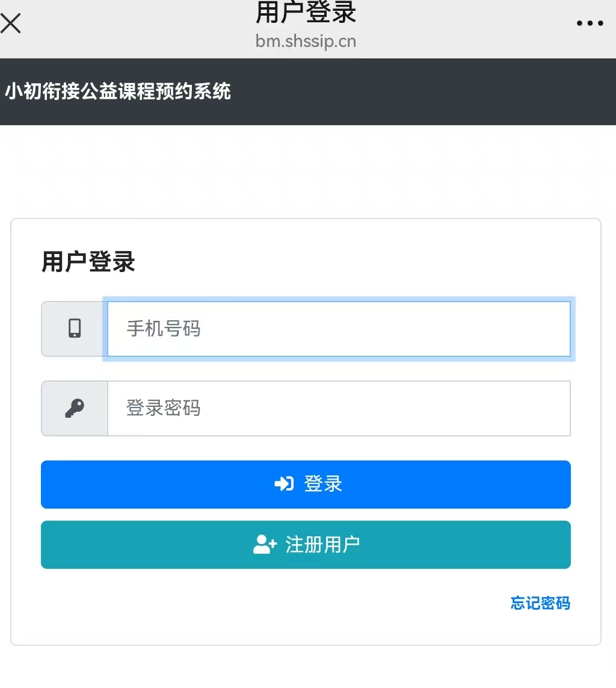The width and height of the screenshot is (616, 688).
Task: Click the sign-in arrow icon on 登录 button
Action: click(284, 484)
